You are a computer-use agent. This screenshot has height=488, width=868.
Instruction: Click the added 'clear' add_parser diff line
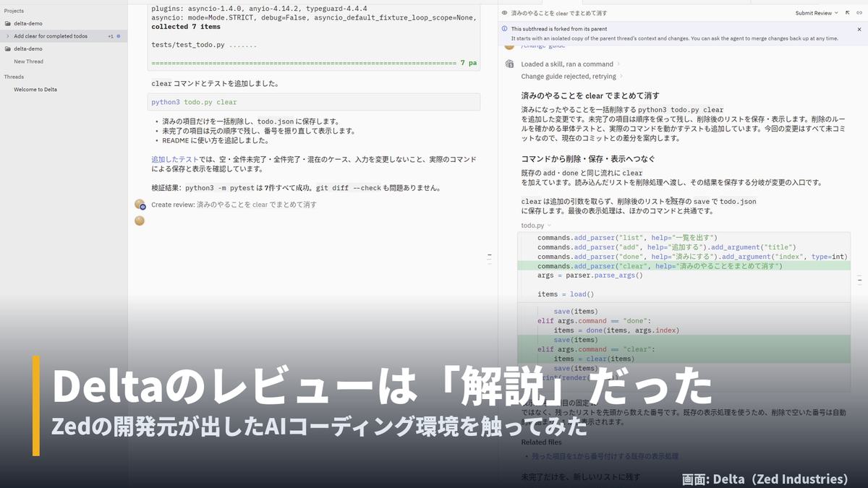pyautogui.click(x=684, y=266)
